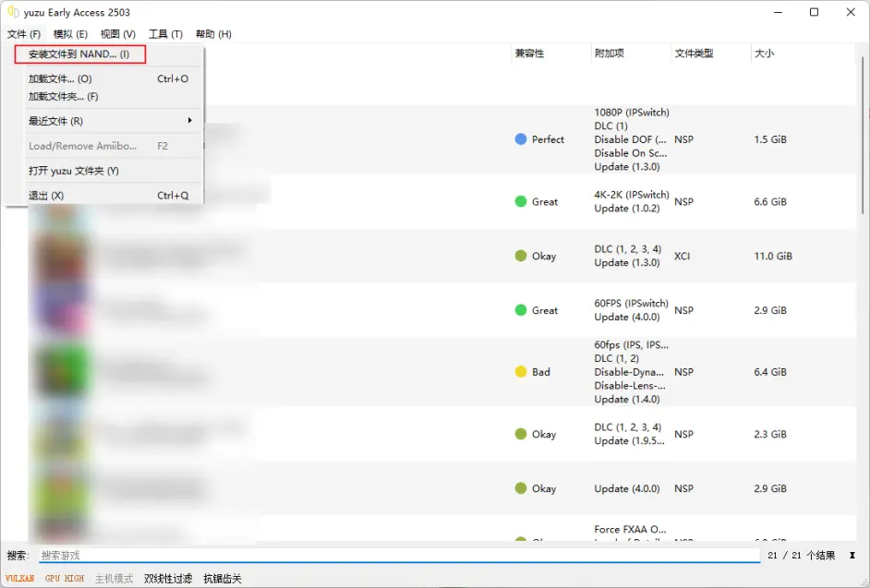Click the 21 / 21 个结果 counter
The width and height of the screenshot is (870, 588).
[802, 556]
